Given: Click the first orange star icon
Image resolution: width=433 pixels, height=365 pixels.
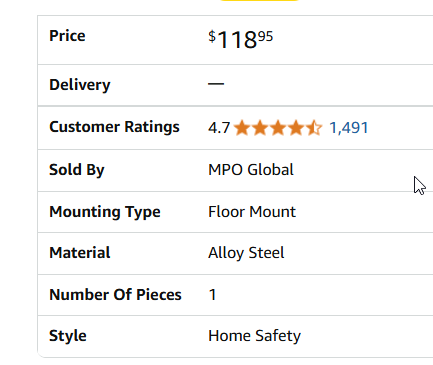Looking at the screenshot, I should click(x=242, y=128).
